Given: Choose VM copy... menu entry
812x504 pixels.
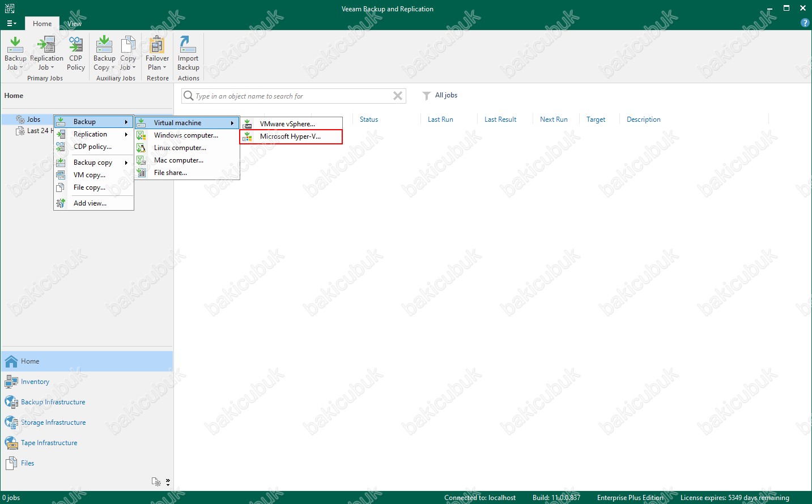Looking at the screenshot, I should pos(93,175).
